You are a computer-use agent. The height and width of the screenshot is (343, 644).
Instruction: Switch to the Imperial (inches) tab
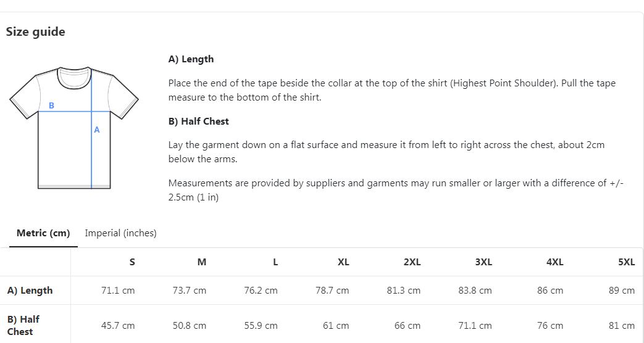click(120, 233)
